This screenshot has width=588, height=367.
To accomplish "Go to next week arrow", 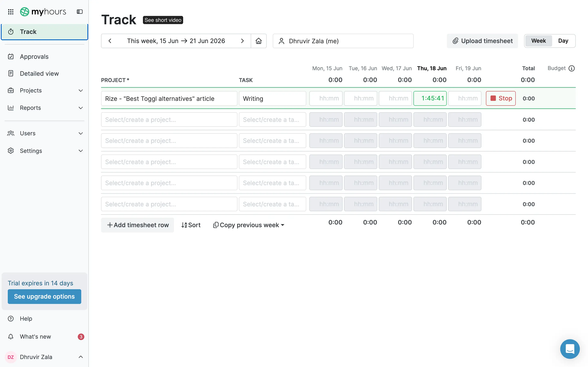I will pyautogui.click(x=242, y=41).
